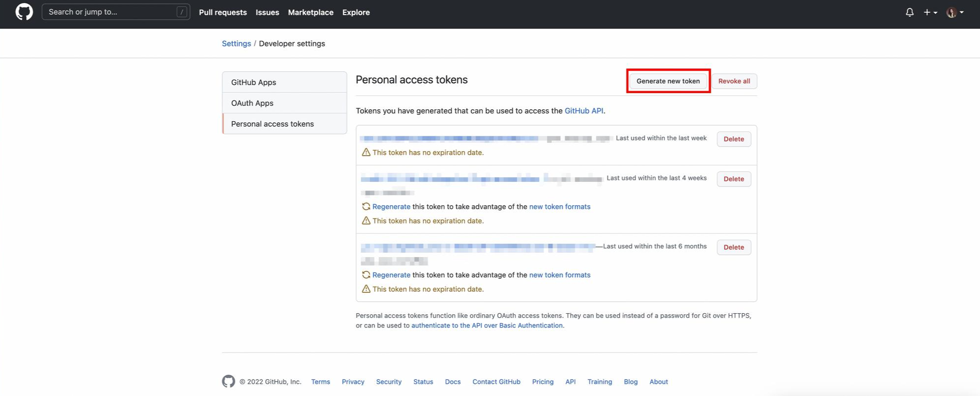Click API in the footer
Screen dimensions: 980x396
click(x=570, y=382)
